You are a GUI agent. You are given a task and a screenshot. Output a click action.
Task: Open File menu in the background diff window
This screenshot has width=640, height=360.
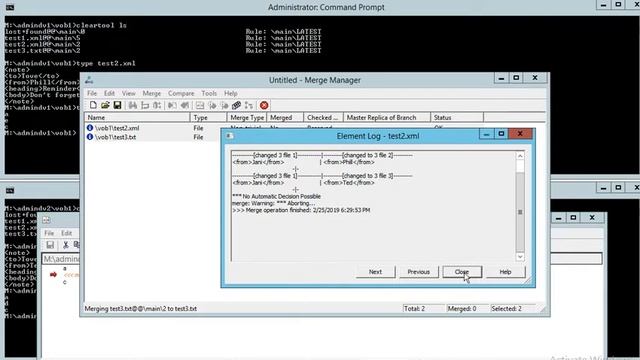[49, 233]
